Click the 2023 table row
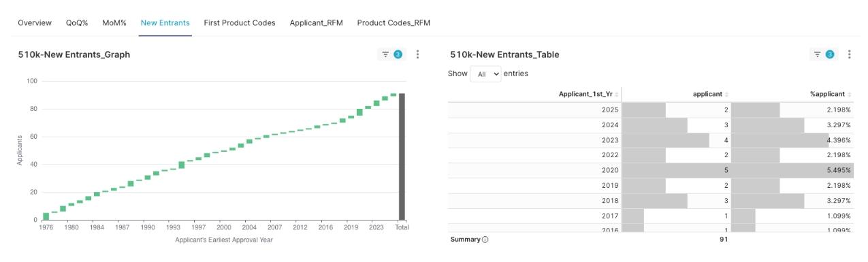Viewport: 868px width, 262px height. pos(651,140)
